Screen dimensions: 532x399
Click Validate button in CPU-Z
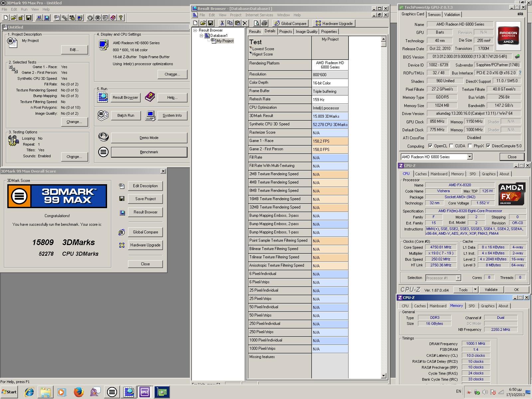(491, 290)
